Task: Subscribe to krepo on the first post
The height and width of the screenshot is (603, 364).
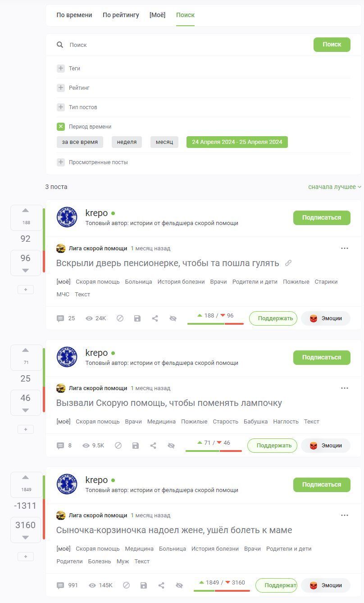Action: (322, 217)
